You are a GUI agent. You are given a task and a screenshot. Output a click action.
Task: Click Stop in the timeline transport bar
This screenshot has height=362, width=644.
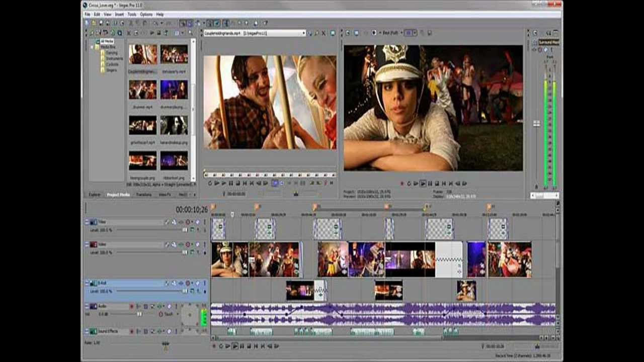point(249,346)
